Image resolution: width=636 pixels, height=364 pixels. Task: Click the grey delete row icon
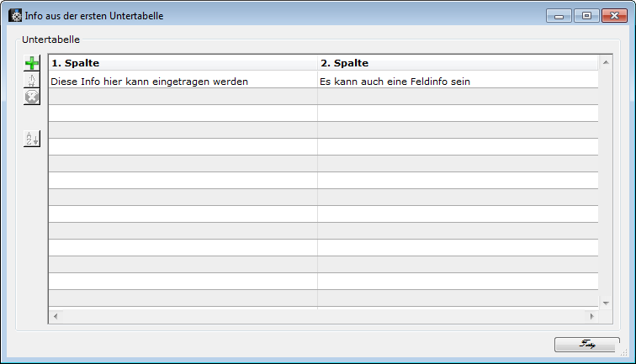(32, 97)
